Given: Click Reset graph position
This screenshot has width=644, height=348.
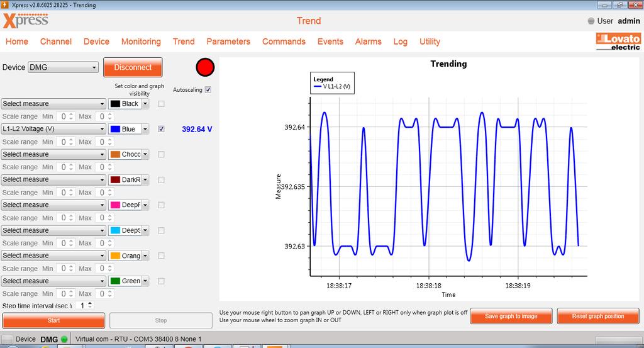Looking at the screenshot, I should pyautogui.click(x=598, y=317).
